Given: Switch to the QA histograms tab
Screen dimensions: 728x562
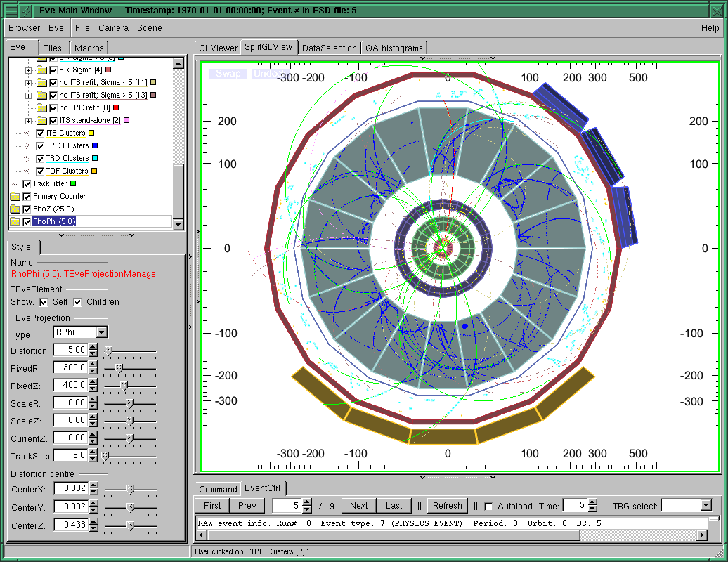Looking at the screenshot, I should 394,48.
